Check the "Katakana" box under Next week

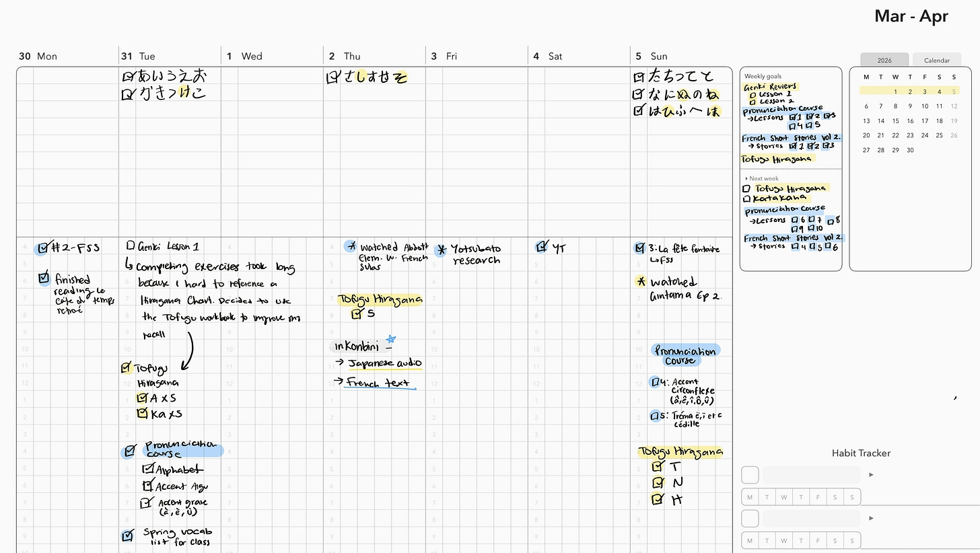click(746, 197)
